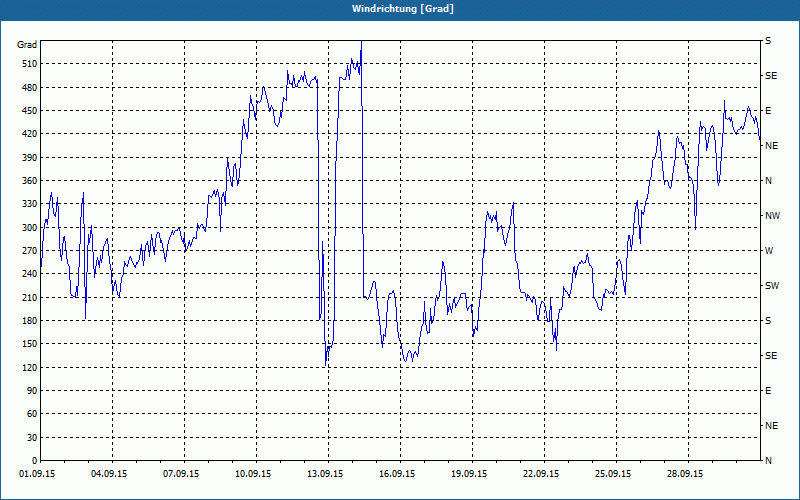This screenshot has width=800, height=500.
Task: Click the date label 13.09.15
Action: [x=325, y=474]
